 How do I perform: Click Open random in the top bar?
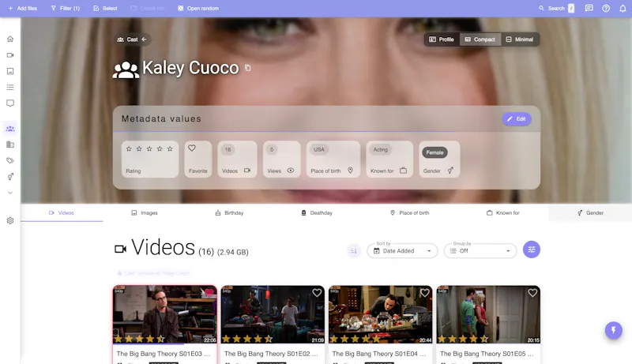(x=198, y=8)
